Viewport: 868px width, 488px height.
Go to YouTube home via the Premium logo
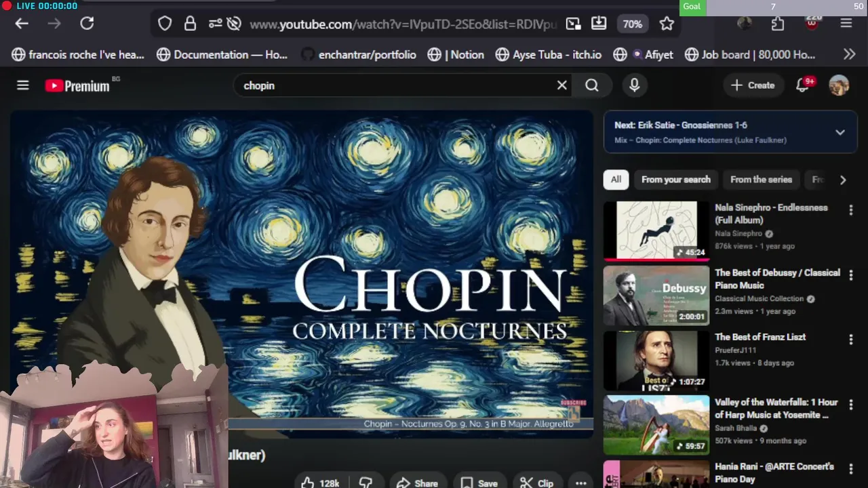pos(77,85)
